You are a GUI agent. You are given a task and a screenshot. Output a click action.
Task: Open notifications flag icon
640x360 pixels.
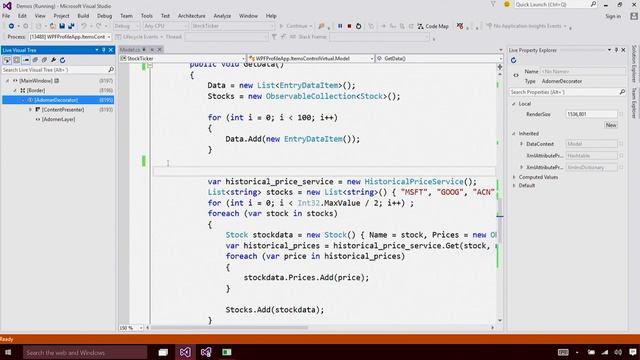coord(493,4)
